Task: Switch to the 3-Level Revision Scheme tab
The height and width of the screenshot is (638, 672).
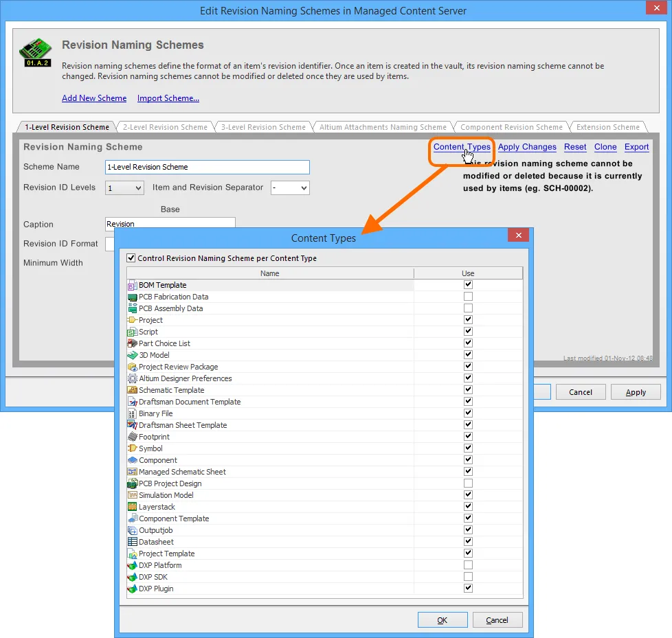Action: coord(263,127)
